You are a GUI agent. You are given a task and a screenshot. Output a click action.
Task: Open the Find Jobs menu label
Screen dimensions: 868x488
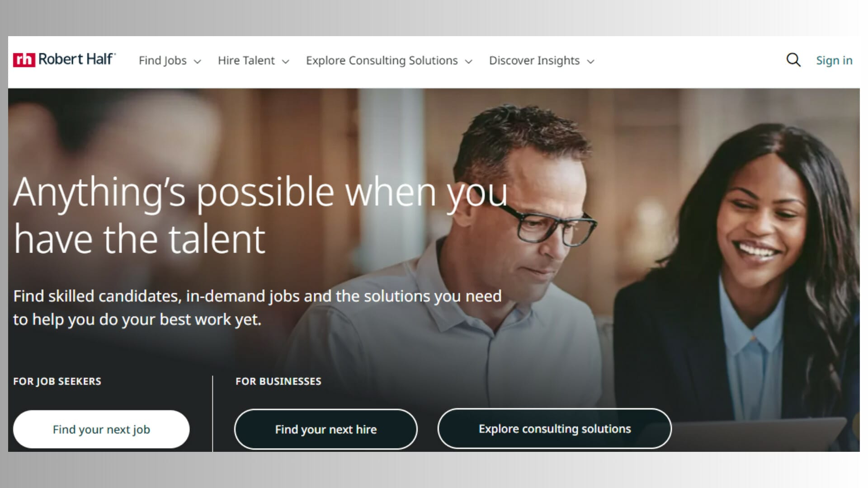coord(162,61)
